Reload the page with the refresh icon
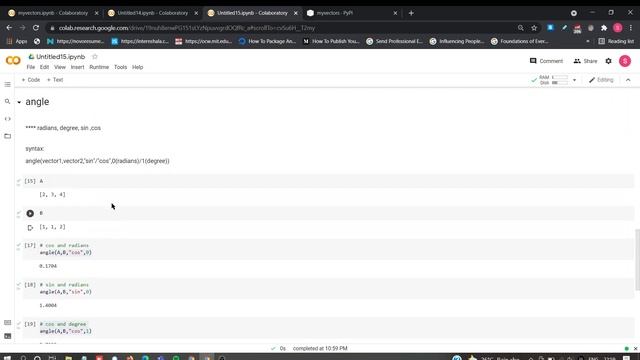The image size is (640, 360). point(36,28)
